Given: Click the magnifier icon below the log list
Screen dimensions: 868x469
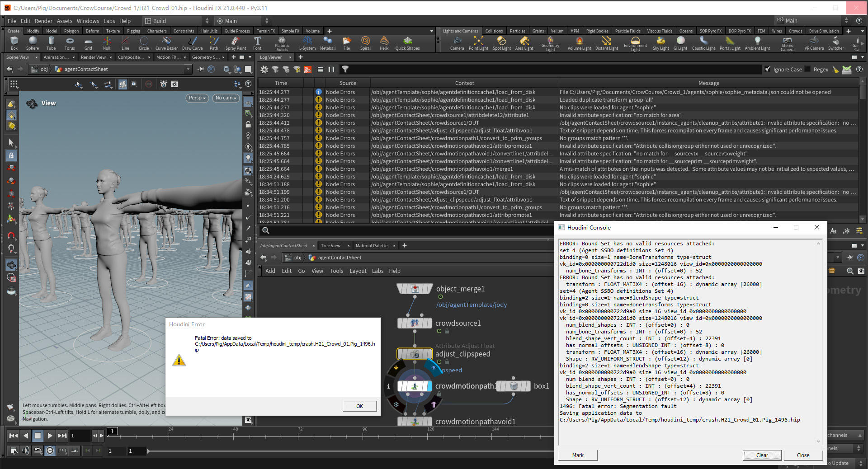Looking at the screenshot, I should (266, 231).
